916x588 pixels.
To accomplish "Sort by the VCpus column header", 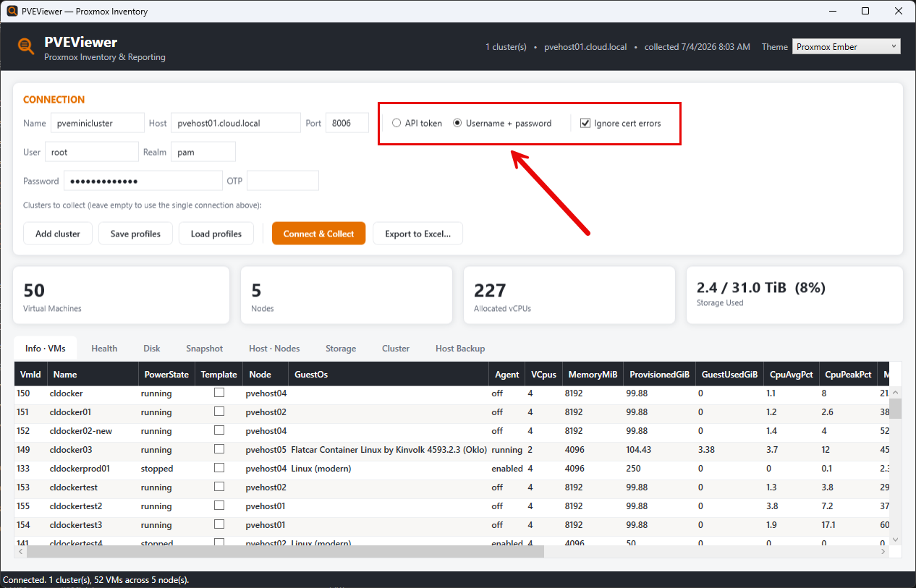I will 543,374.
